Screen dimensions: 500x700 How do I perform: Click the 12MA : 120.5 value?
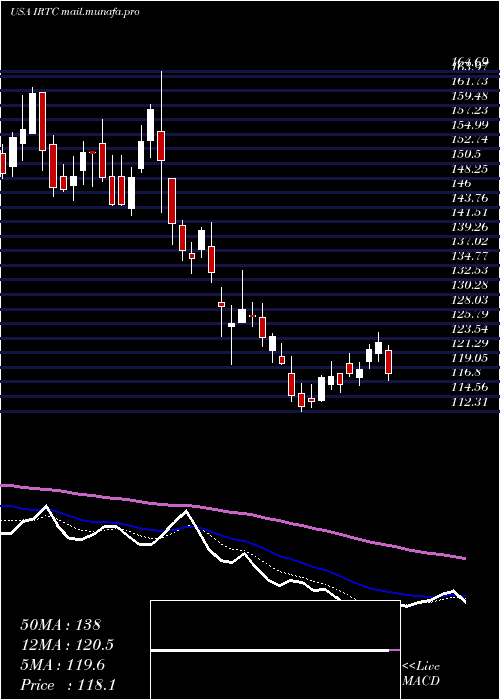tap(67, 645)
